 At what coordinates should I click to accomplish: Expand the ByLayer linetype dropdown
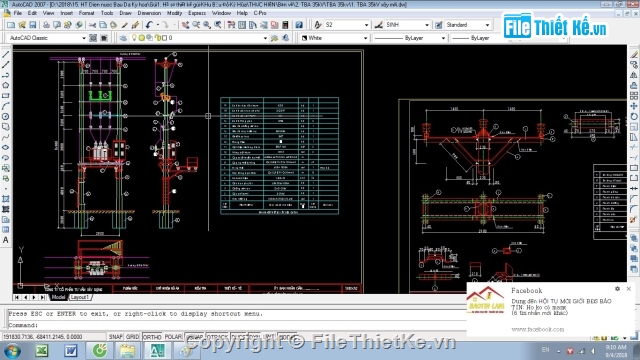pos(443,38)
